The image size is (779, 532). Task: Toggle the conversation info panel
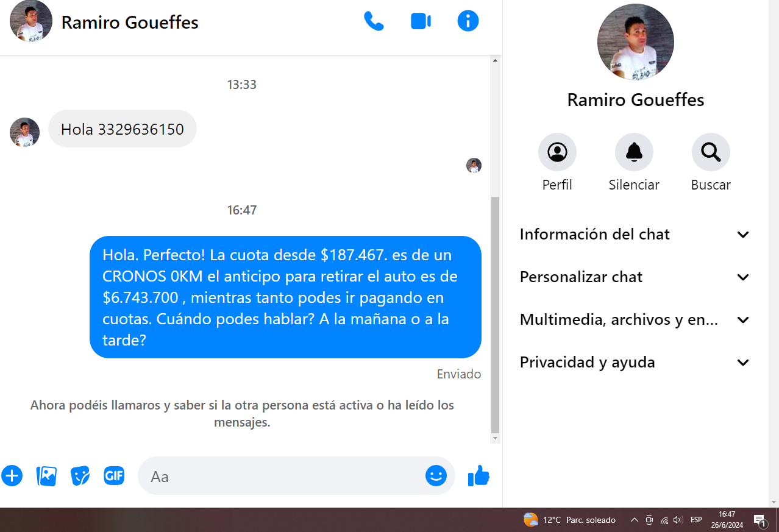pyautogui.click(x=468, y=22)
